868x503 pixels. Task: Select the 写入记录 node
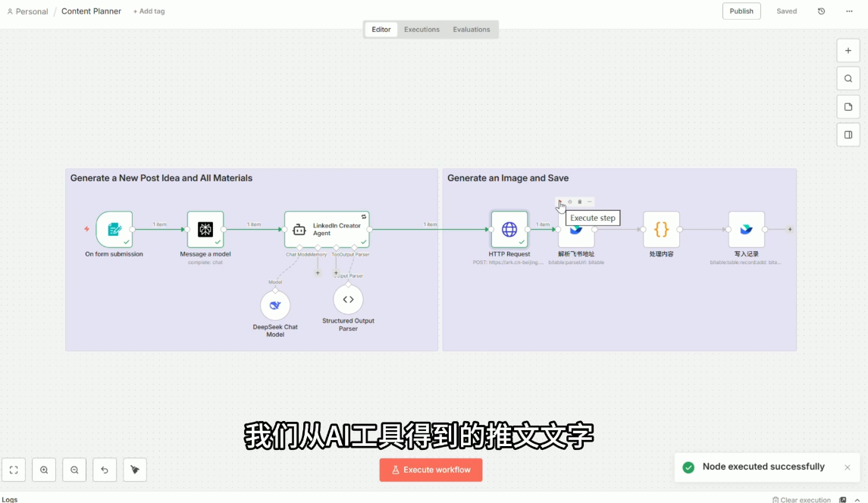(x=746, y=229)
